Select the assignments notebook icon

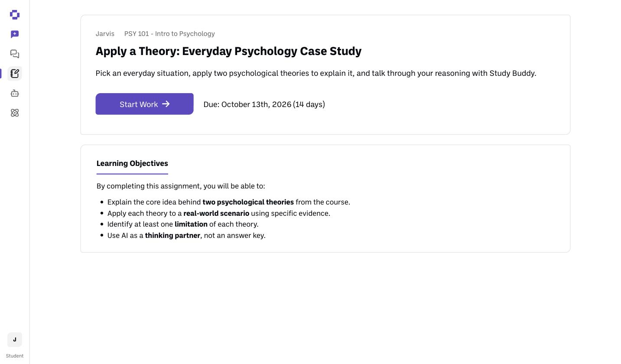(15, 74)
